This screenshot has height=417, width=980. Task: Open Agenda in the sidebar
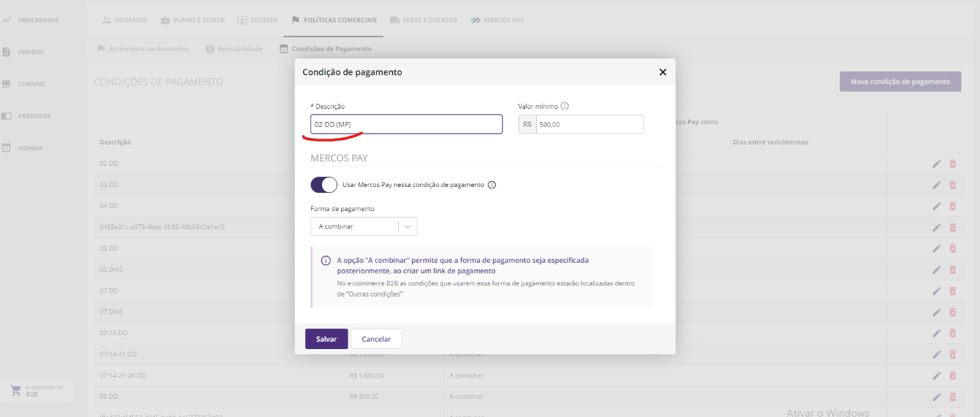tap(23, 148)
